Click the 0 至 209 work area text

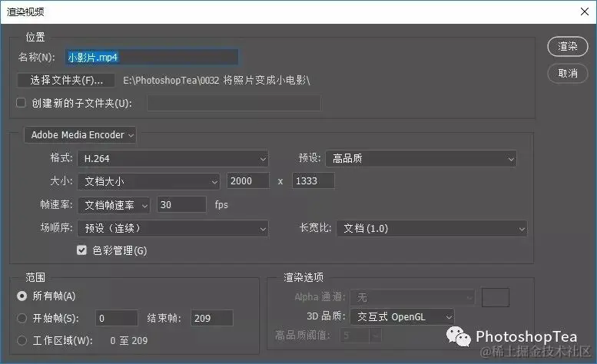pos(128,341)
